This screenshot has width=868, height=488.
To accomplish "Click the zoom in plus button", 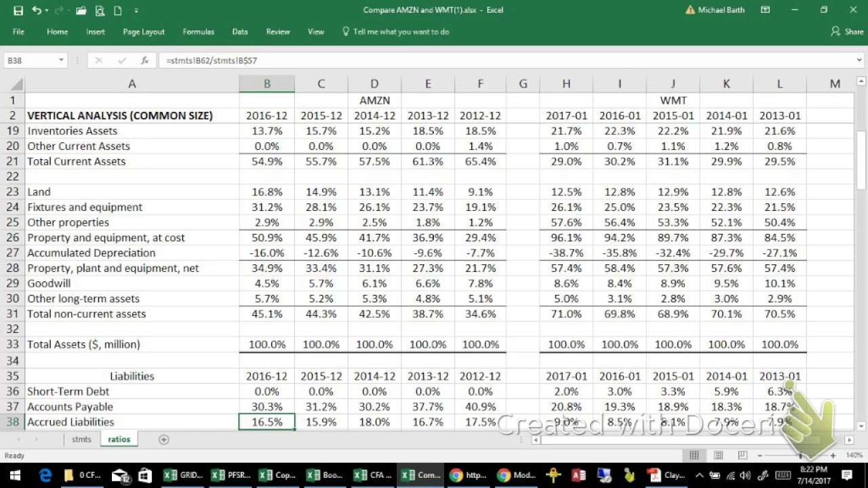I will (x=833, y=455).
